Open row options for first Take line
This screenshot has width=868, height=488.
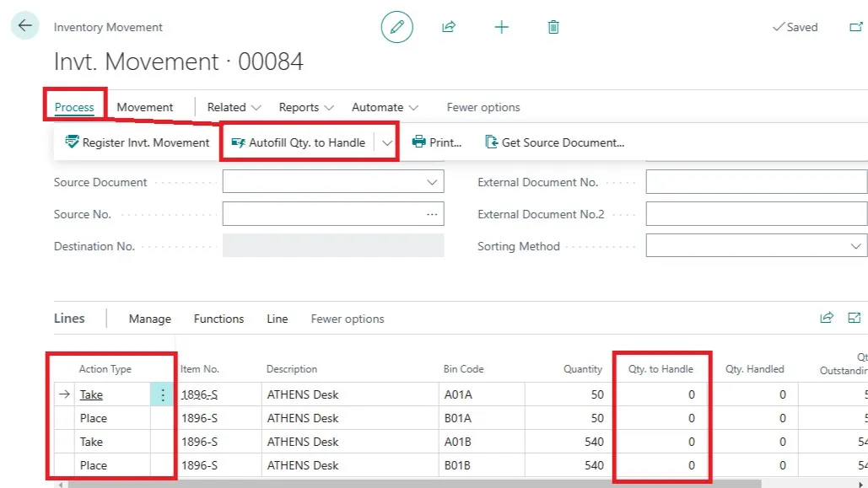coord(162,394)
